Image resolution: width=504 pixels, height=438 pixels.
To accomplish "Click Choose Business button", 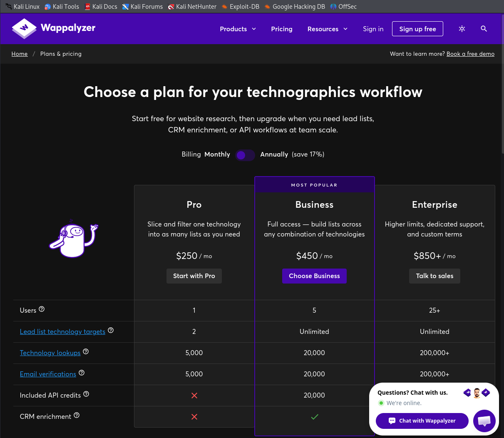I will [314, 276].
